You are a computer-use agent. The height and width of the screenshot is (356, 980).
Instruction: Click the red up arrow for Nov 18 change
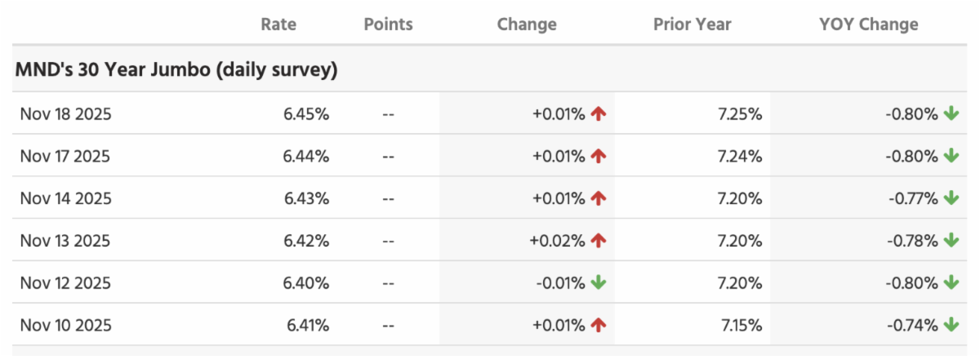tap(599, 114)
